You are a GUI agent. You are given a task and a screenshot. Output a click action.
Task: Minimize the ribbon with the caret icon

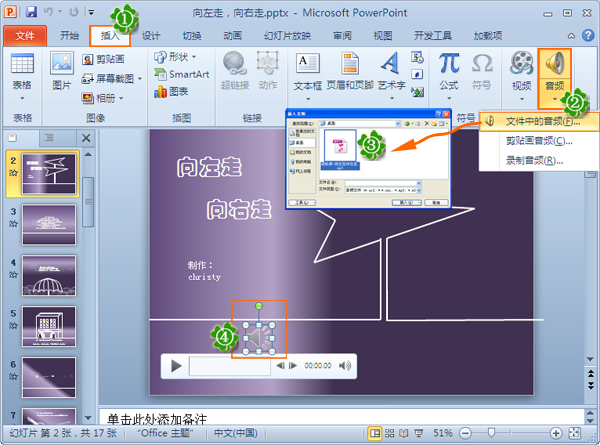pos(571,36)
